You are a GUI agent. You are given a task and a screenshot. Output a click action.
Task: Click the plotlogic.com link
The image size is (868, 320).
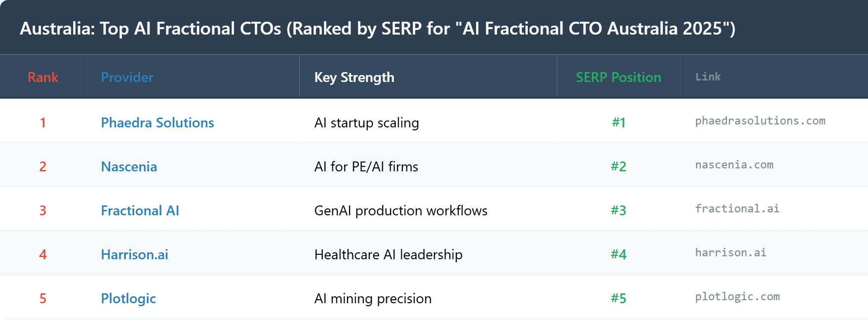(737, 297)
